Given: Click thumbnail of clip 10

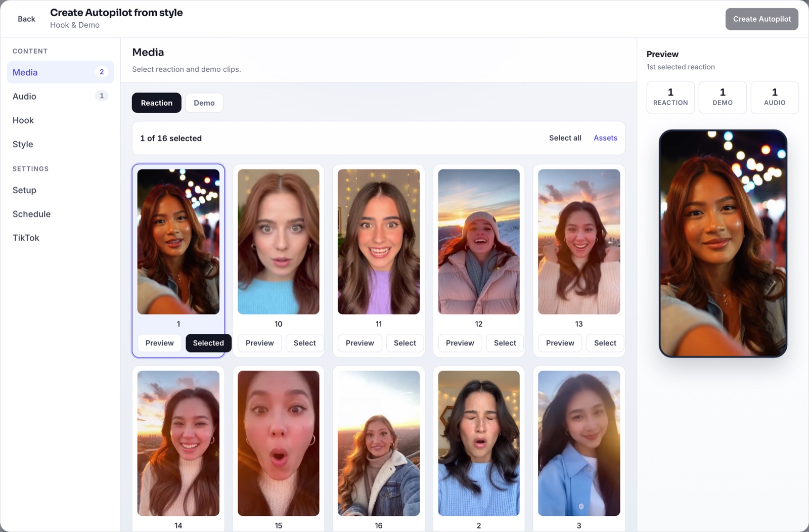Looking at the screenshot, I should tap(279, 242).
